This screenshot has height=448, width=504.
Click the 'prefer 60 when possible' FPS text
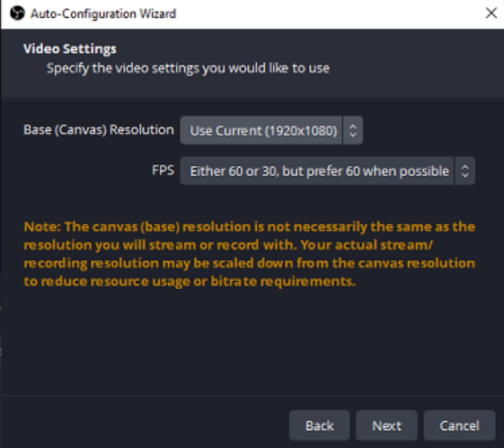pyautogui.click(x=377, y=171)
